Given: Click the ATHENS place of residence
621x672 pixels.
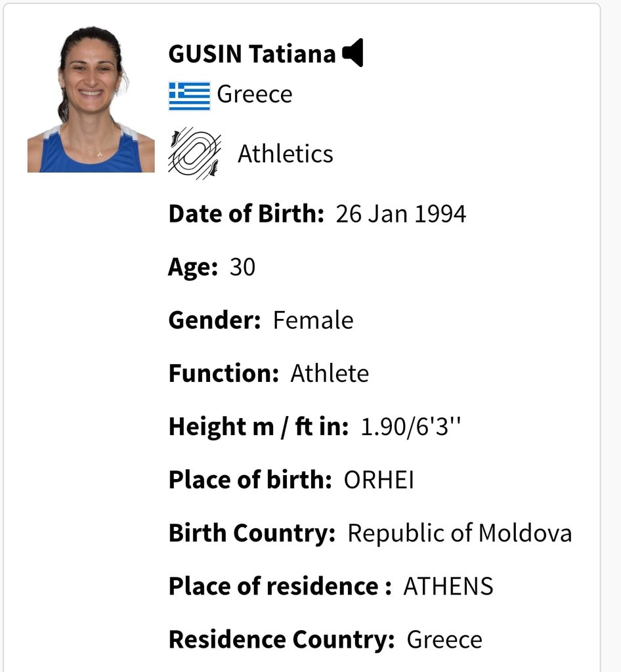Looking at the screenshot, I should 448,586.
